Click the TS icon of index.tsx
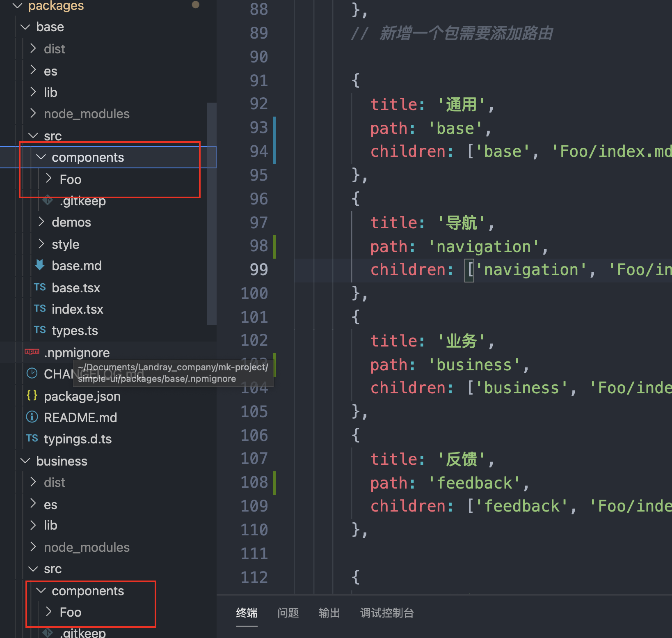 [40, 309]
